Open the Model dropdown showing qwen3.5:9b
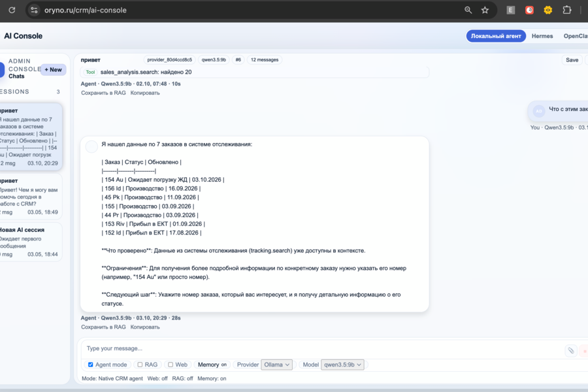 342,365
